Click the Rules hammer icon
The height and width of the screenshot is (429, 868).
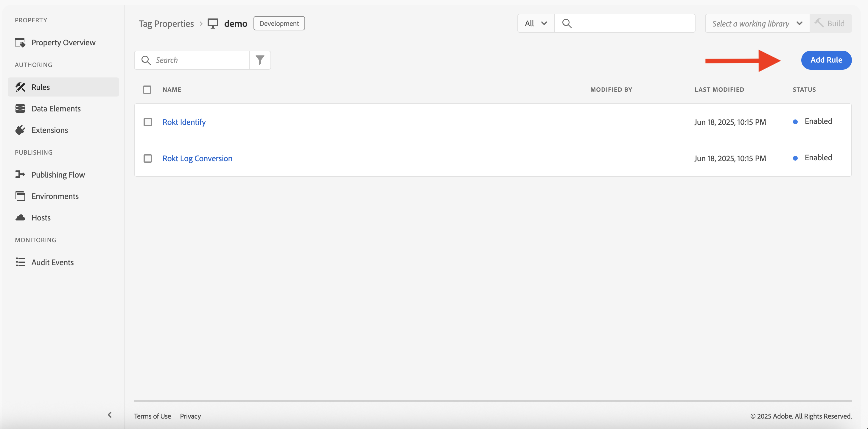tap(20, 87)
